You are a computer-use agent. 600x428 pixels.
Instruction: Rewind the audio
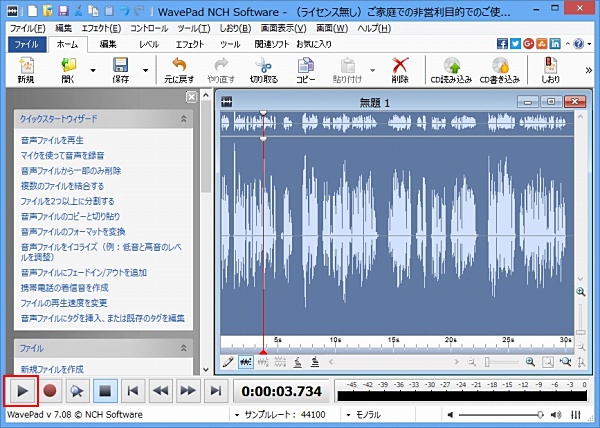[160, 391]
